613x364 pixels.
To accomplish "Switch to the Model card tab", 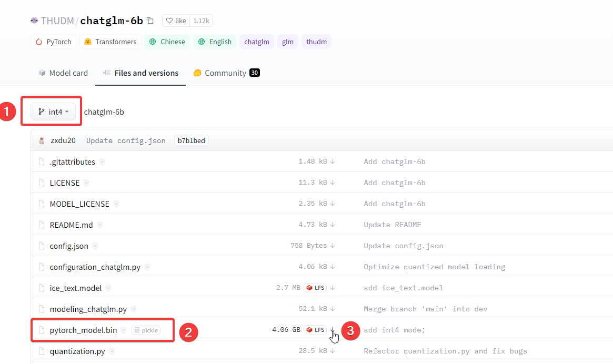I will pos(63,73).
